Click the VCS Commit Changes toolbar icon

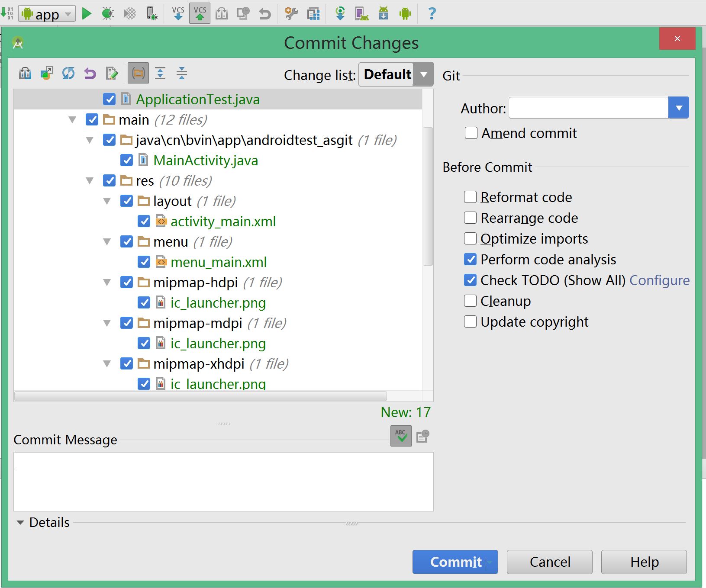point(200,14)
